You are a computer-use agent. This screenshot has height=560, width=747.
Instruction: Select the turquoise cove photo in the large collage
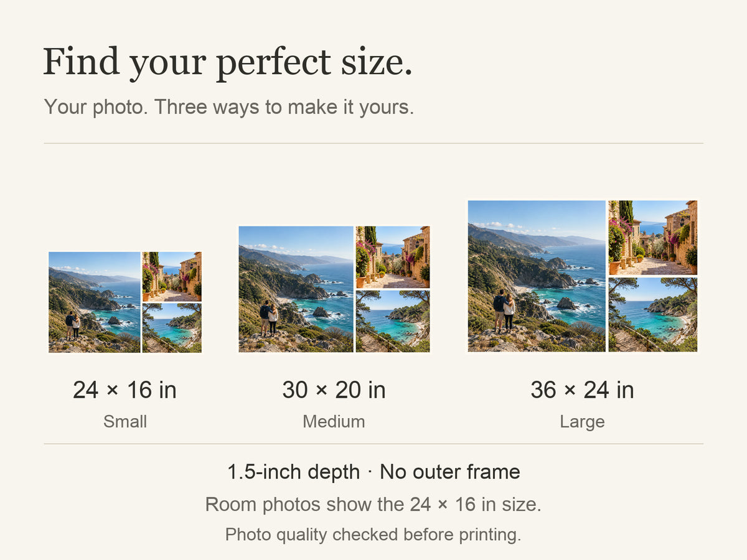pyautogui.click(x=653, y=315)
